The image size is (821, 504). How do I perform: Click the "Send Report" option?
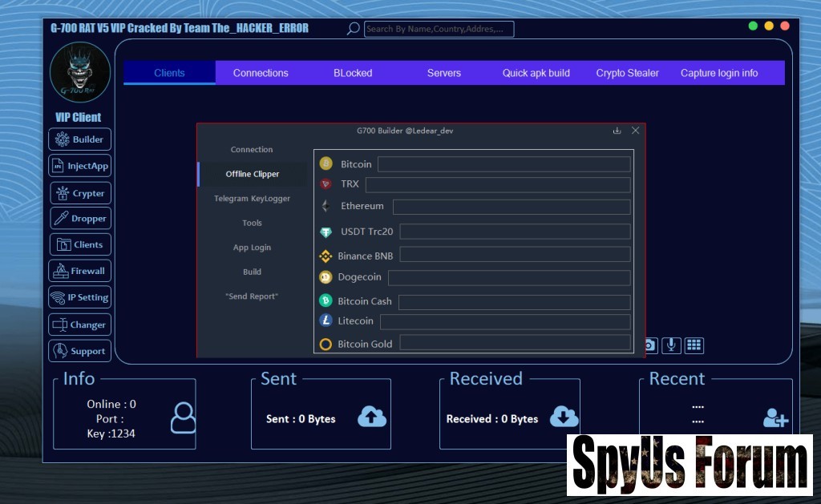252,296
